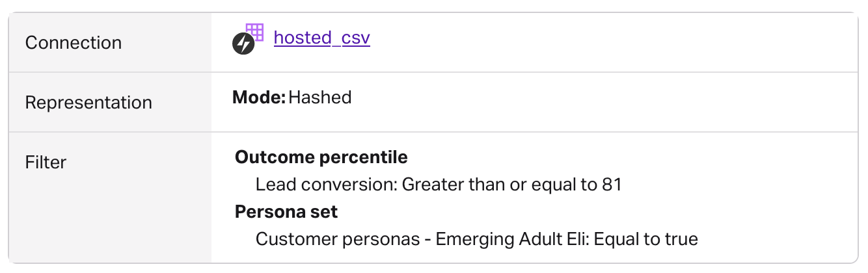This screenshot has height=273, width=868.
Task: Click the Persona set heading
Action: (286, 212)
